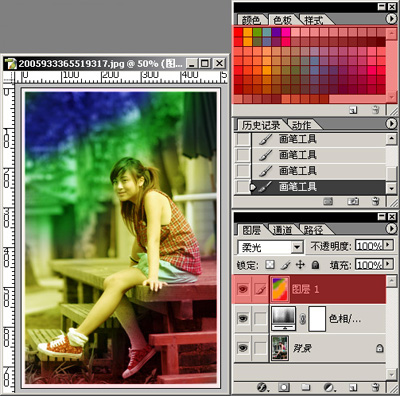Open the 填充 fill slider arrow
Screen dimensions: 400x396
(388, 264)
